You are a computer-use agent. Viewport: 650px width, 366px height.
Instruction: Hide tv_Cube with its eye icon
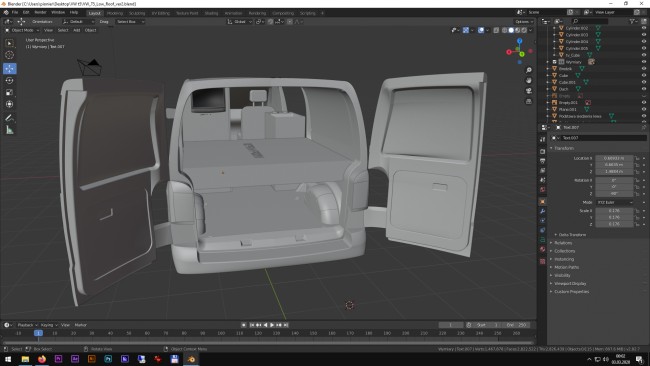644,55
